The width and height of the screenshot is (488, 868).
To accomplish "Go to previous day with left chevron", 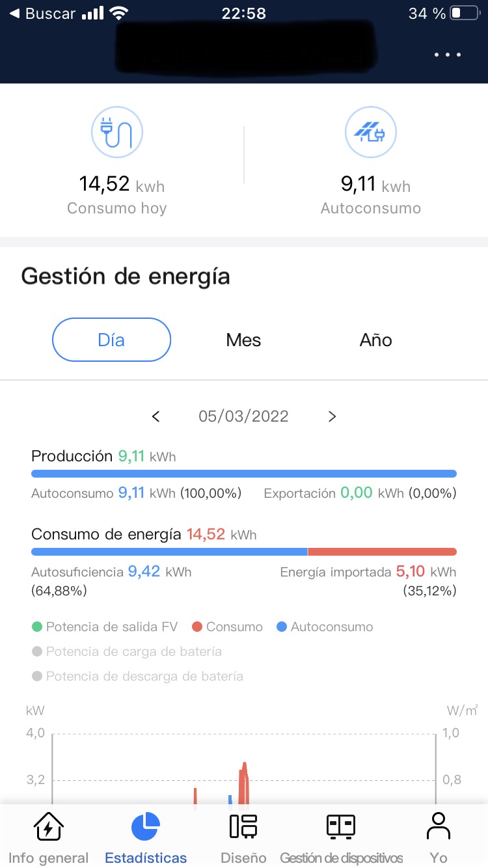I will click(156, 416).
